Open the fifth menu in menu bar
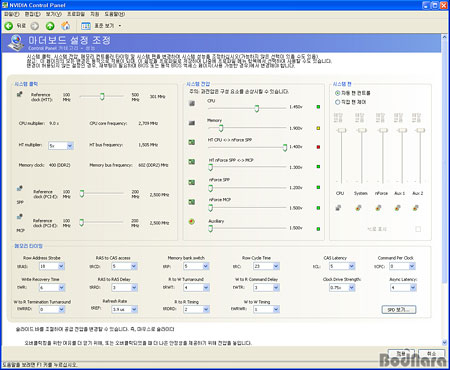450x370 pixels. tap(95, 14)
